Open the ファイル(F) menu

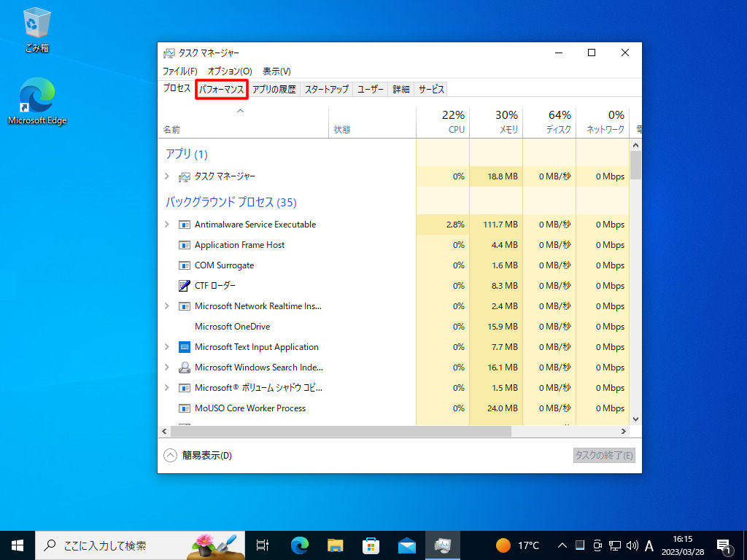tap(179, 71)
